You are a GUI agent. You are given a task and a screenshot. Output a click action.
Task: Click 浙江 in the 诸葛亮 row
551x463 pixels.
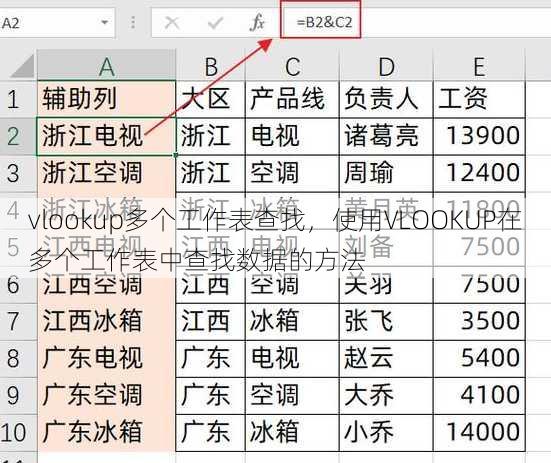point(210,136)
